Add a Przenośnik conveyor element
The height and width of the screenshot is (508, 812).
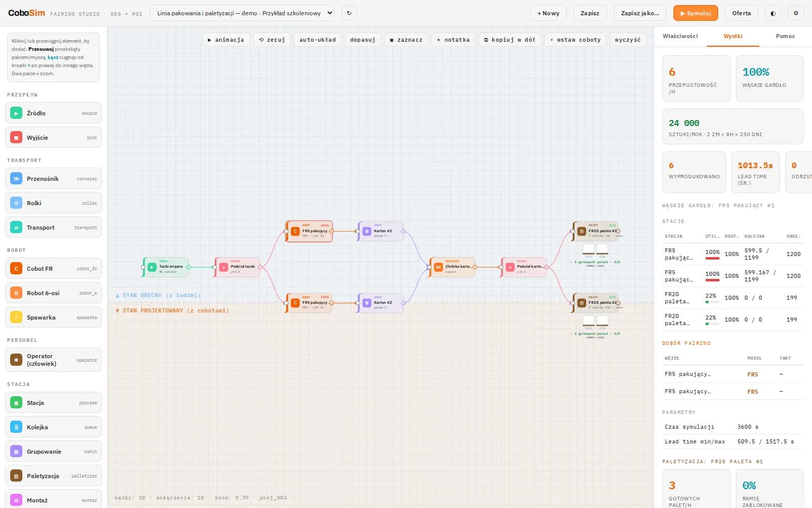(x=53, y=179)
